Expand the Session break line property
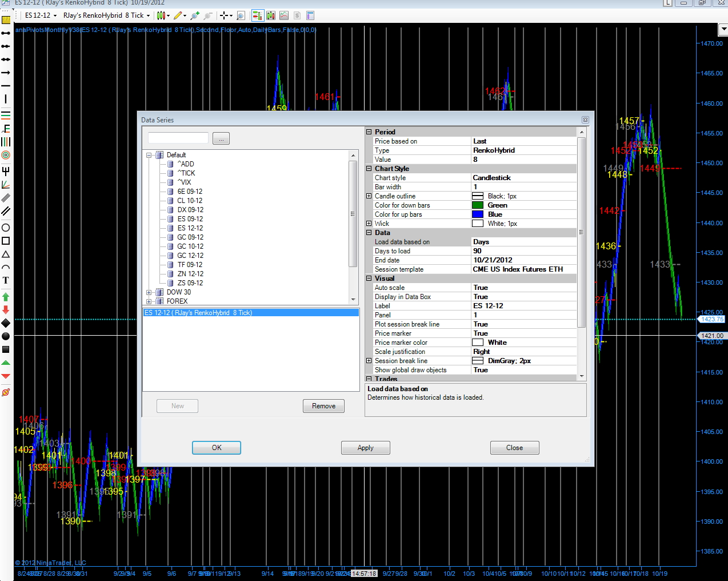This screenshot has height=581, width=728. click(x=369, y=361)
